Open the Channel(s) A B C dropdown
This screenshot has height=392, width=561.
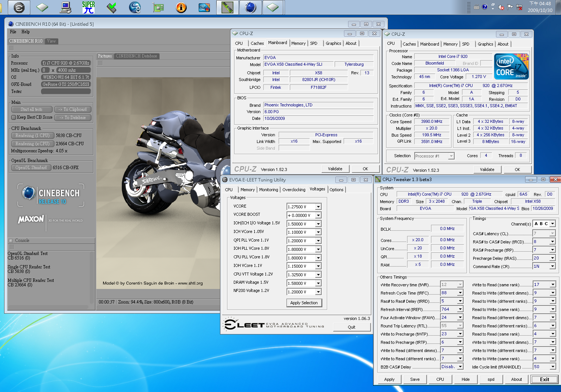552,224
